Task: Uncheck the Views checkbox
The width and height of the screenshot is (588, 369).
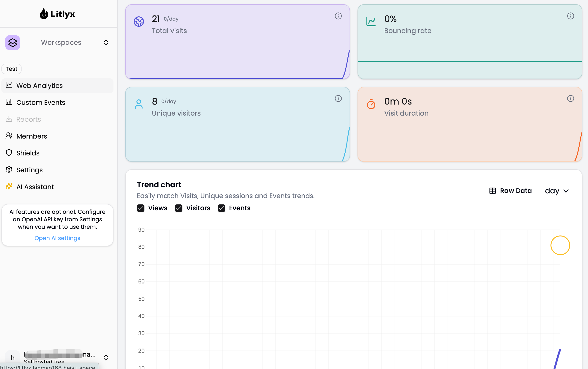Action: (140, 208)
